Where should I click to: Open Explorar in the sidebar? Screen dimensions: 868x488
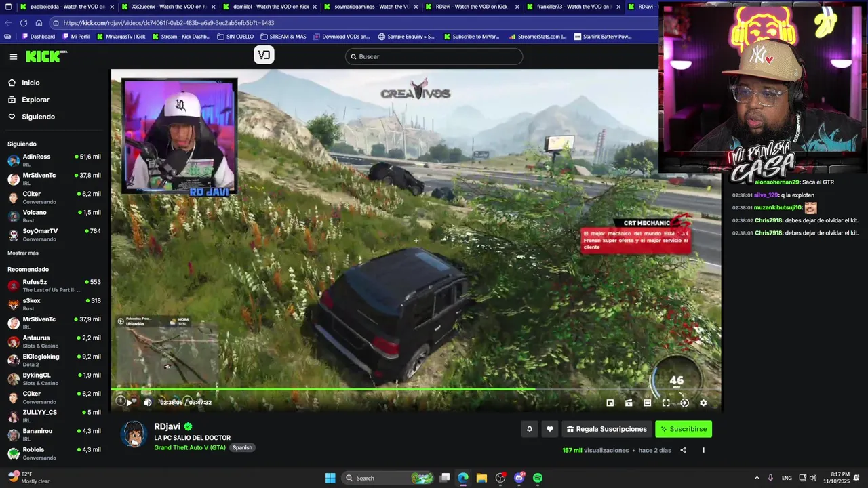pos(35,100)
